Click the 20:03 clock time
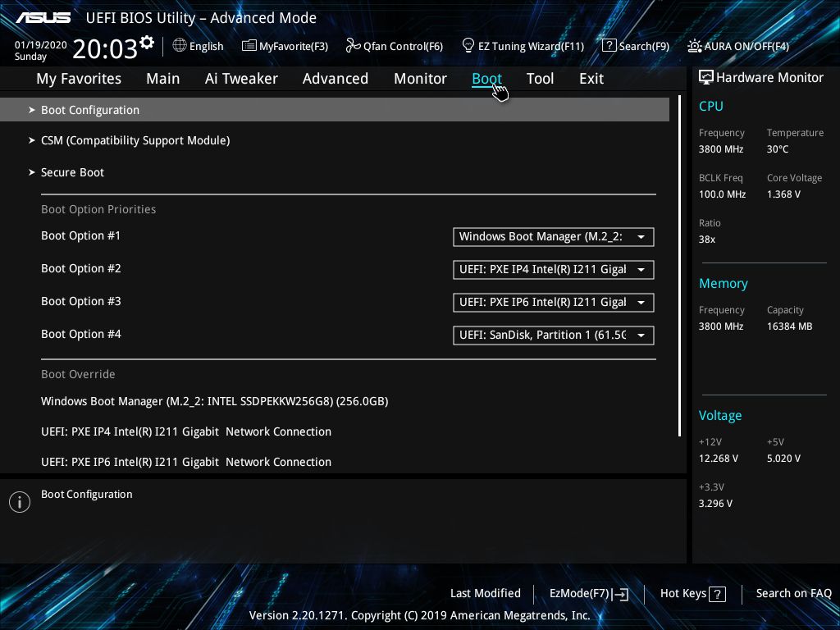The height and width of the screenshot is (630, 840). (105, 49)
